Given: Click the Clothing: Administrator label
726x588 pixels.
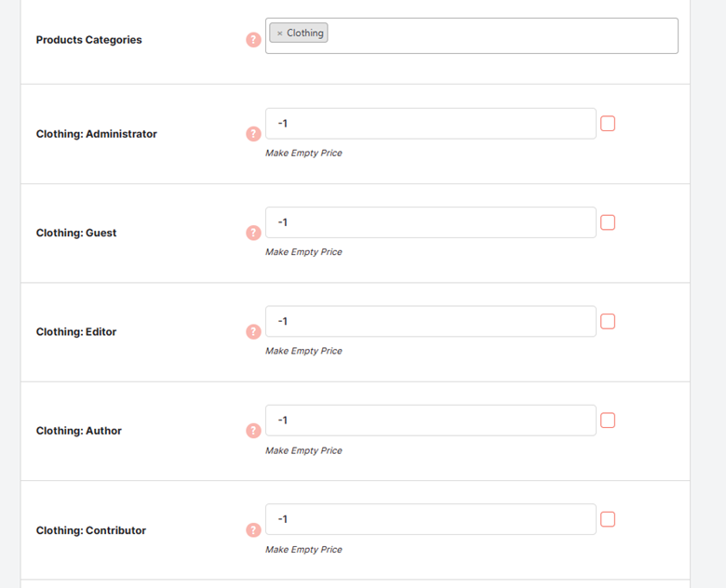Looking at the screenshot, I should pos(96,134).
